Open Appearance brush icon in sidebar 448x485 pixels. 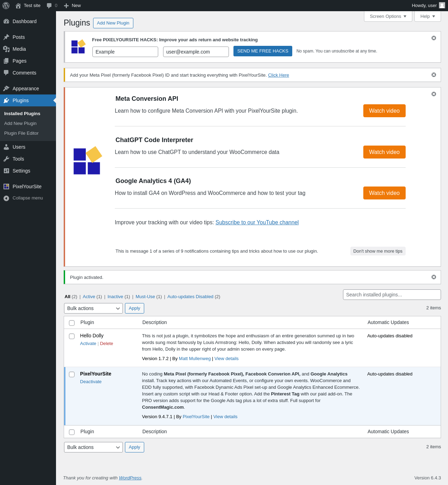click(x=6, y=89)
